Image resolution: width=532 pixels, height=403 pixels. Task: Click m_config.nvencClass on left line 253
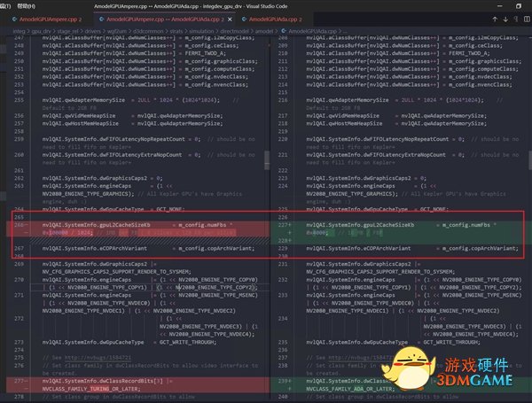[x=215, y=84]
